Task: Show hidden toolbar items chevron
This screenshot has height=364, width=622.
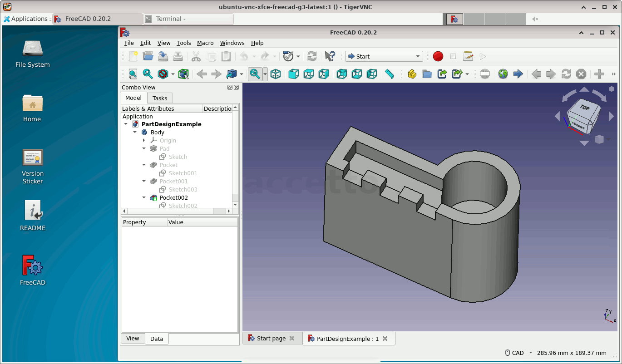Action: [614, 74]
